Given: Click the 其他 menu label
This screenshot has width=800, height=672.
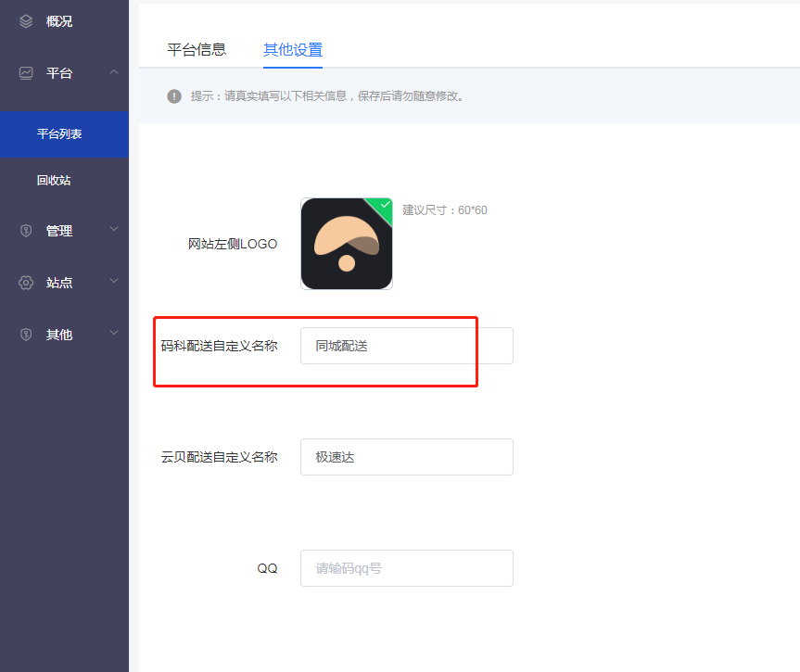Looking at the screenshot, I should pyautogui.click(x=59, y=335).
